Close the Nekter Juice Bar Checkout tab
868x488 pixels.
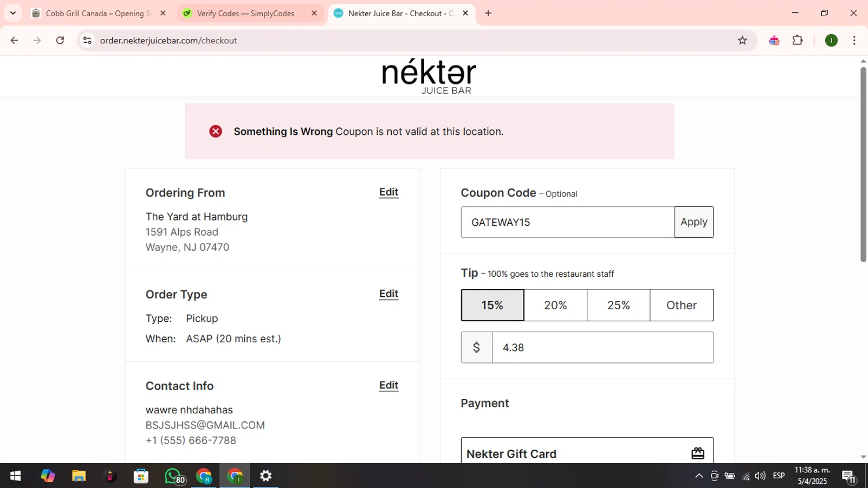click(465, 13)
